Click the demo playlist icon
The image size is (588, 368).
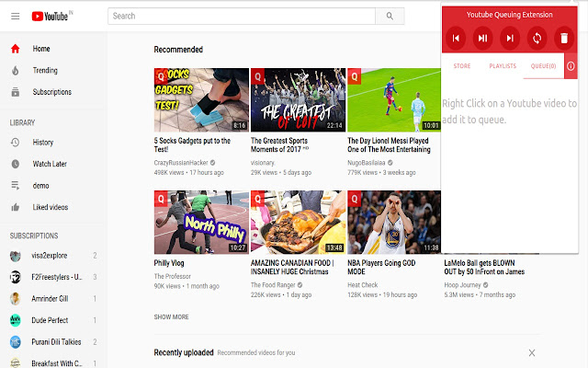(15, 186)
